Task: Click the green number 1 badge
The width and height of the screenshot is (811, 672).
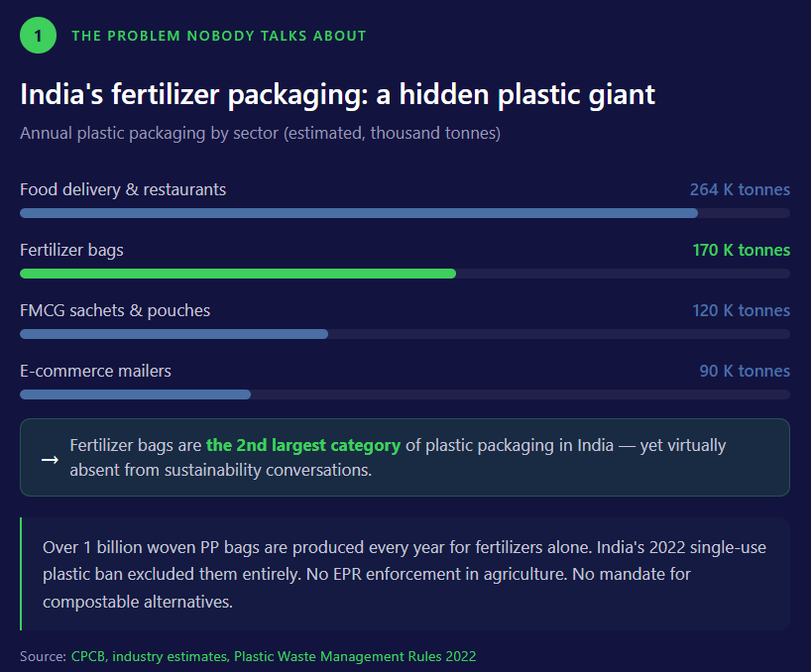Action: (38, 36)
